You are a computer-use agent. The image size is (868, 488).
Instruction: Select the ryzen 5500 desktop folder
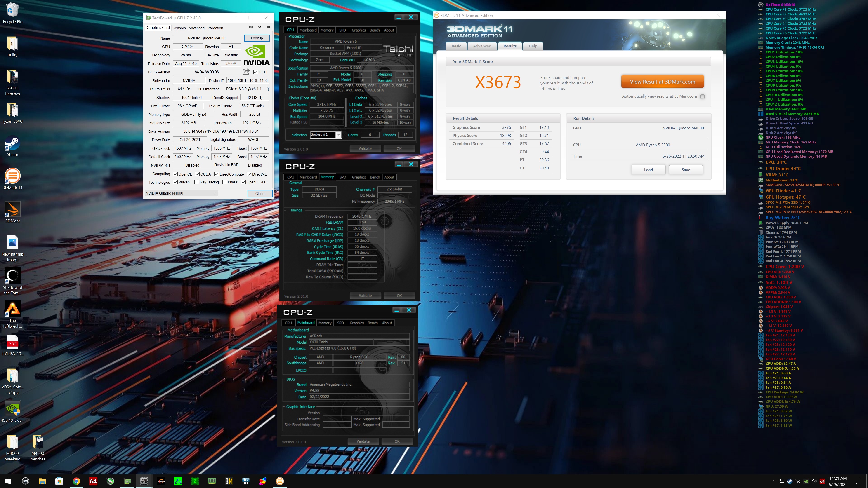(12, 113)
